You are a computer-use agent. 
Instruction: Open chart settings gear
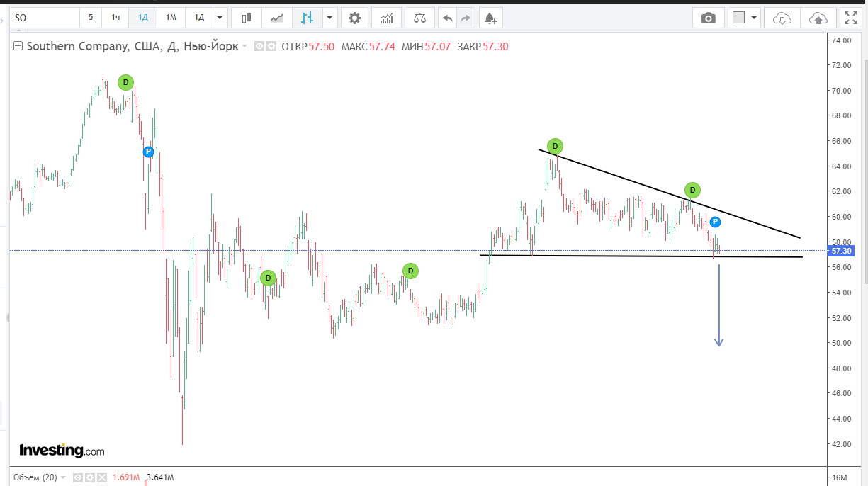click(354, 17)
